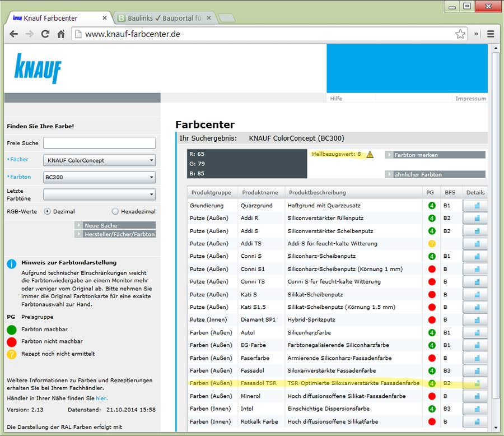Go to the browser home page icon
The height and width of the screenshot is (436, 504).
tap(61, 34)
